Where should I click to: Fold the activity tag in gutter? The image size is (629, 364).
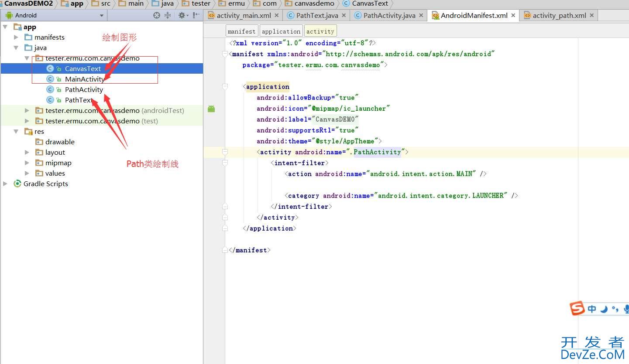(x=225, y=152)
